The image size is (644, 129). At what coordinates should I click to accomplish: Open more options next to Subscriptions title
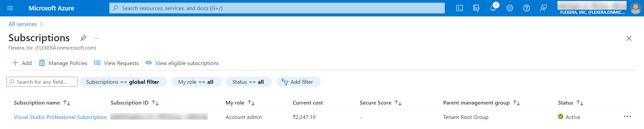point(97,38)
